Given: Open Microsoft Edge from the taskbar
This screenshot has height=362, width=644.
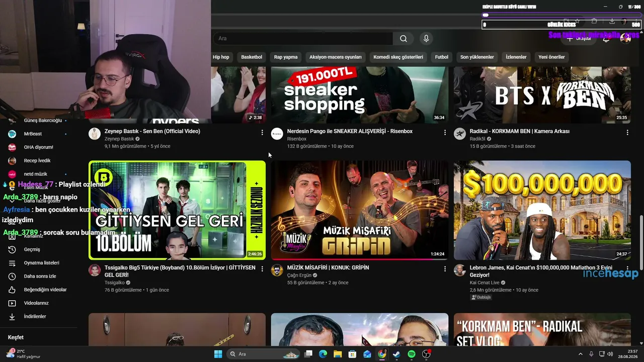Looking at the screenshot, I should click(323, 354).
